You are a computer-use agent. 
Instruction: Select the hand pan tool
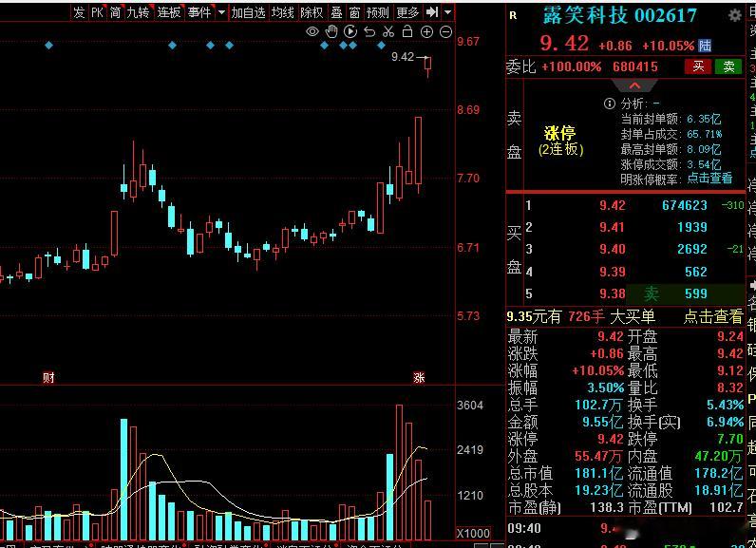coord(331,31)
